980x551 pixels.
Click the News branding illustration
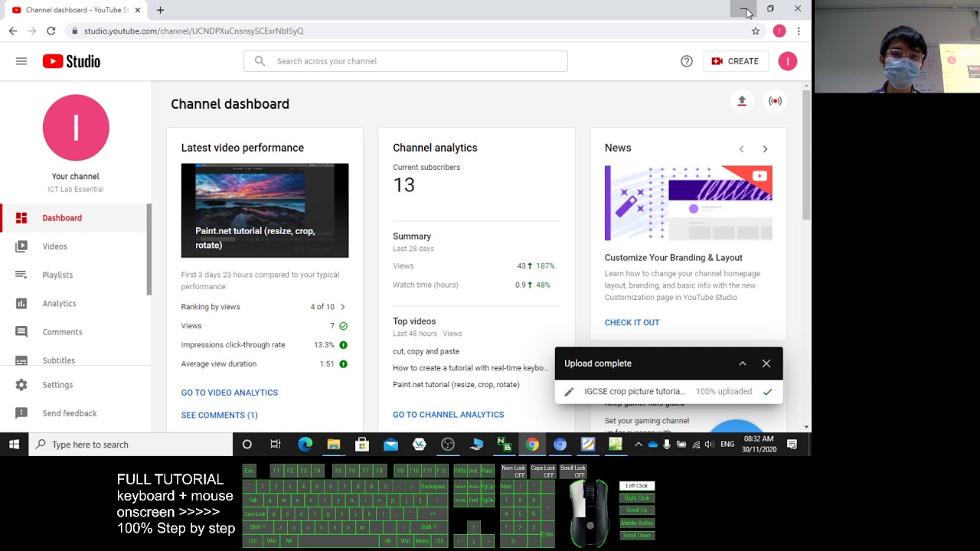click(x=688, y=203)
